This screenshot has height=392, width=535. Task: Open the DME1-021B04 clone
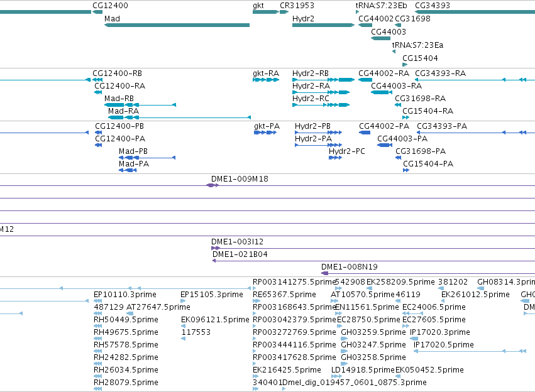373,261
